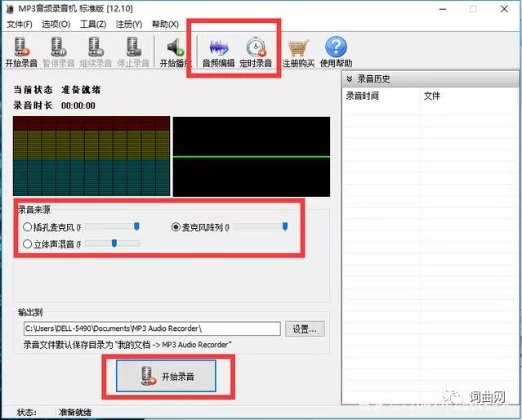This screenshot has width=522, height=420.
Task: Click the 暂停录音 toolbar icon
Action: (x=59, y=47)
